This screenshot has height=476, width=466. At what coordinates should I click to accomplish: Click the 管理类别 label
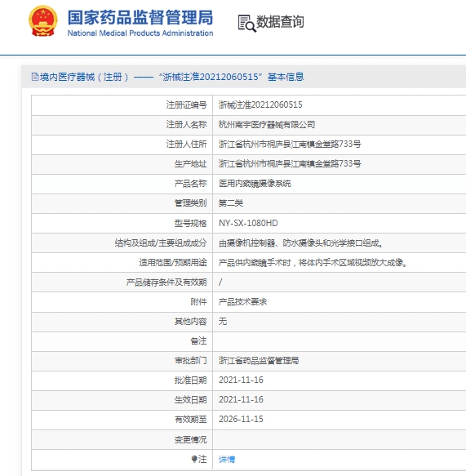190,203
